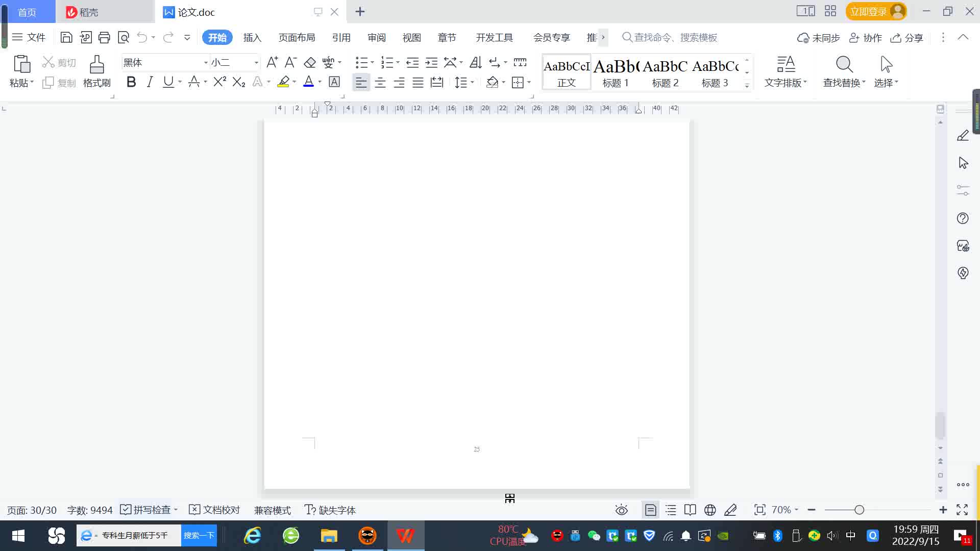This screenshot has width=980, height=551.
Task: Expand more ribbon tabs chevron
Action: 603,37
